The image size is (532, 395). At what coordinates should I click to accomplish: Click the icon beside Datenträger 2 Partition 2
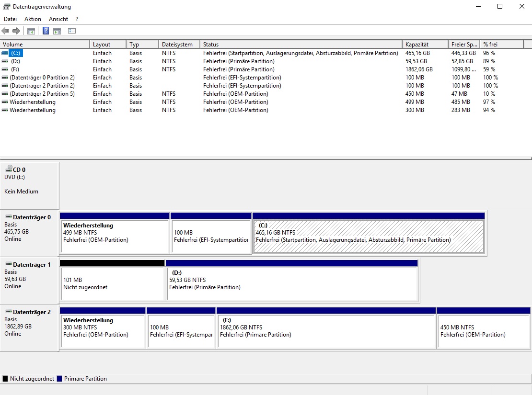point(5,85)
